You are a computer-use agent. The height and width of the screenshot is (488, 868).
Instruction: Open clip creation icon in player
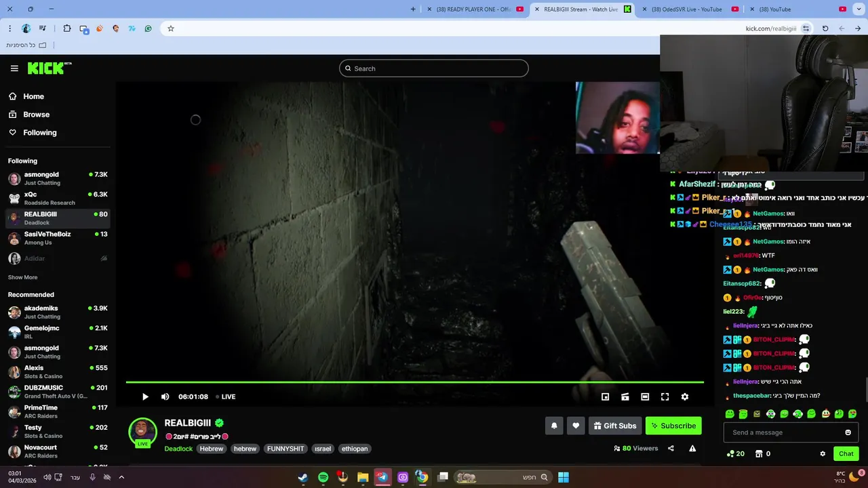625,396
